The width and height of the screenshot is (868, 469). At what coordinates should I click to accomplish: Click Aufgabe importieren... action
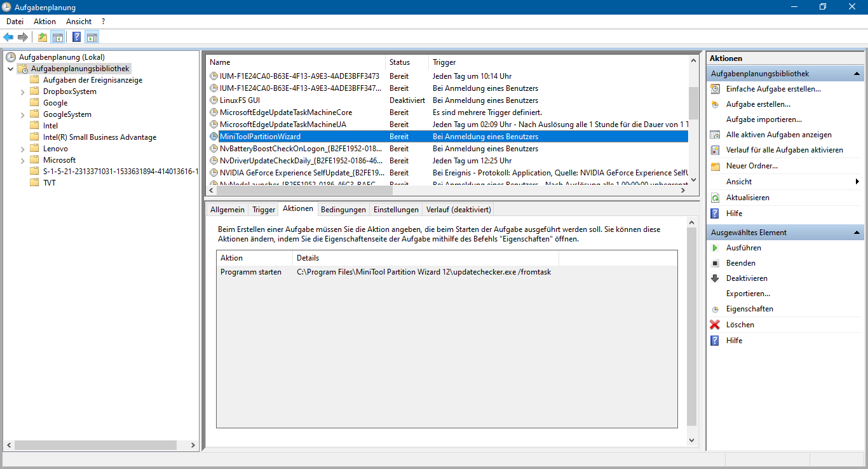pyautogui.click(x=764, y=119)
